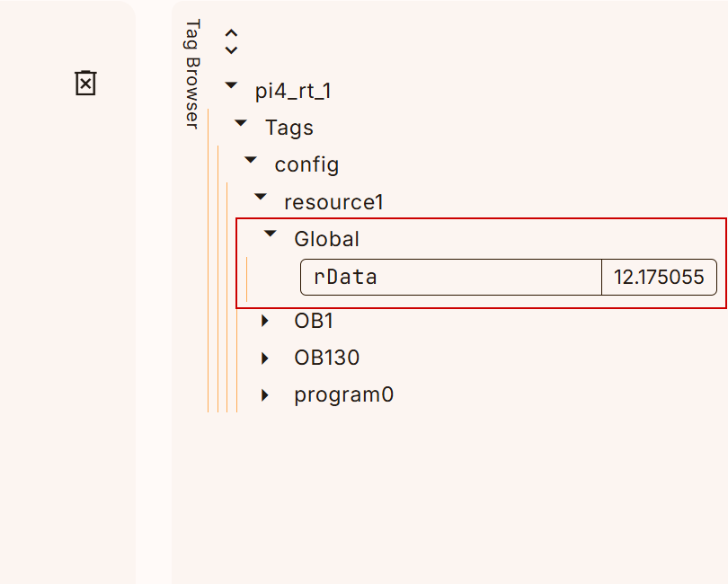Click the delete trash icon
This screenshot has height=584, width=728.
(x=85, y=84)
